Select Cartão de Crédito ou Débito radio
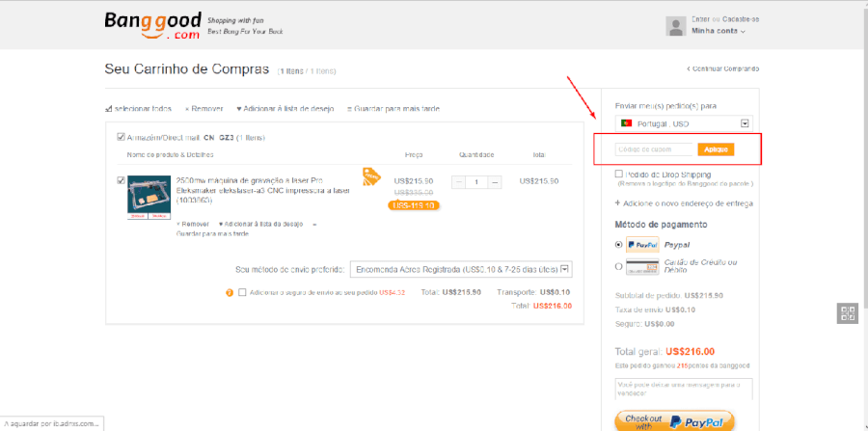868x431 pixels. click(619, 266)
